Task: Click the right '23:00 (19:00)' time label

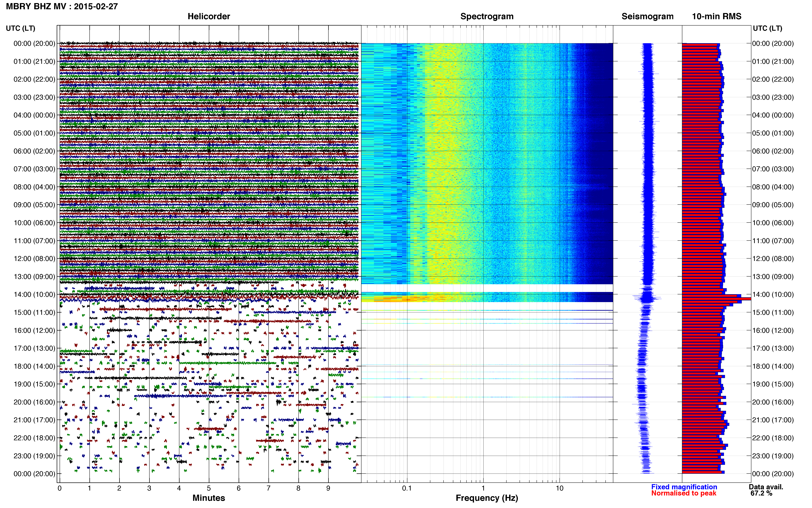Action: click(773, 456)
